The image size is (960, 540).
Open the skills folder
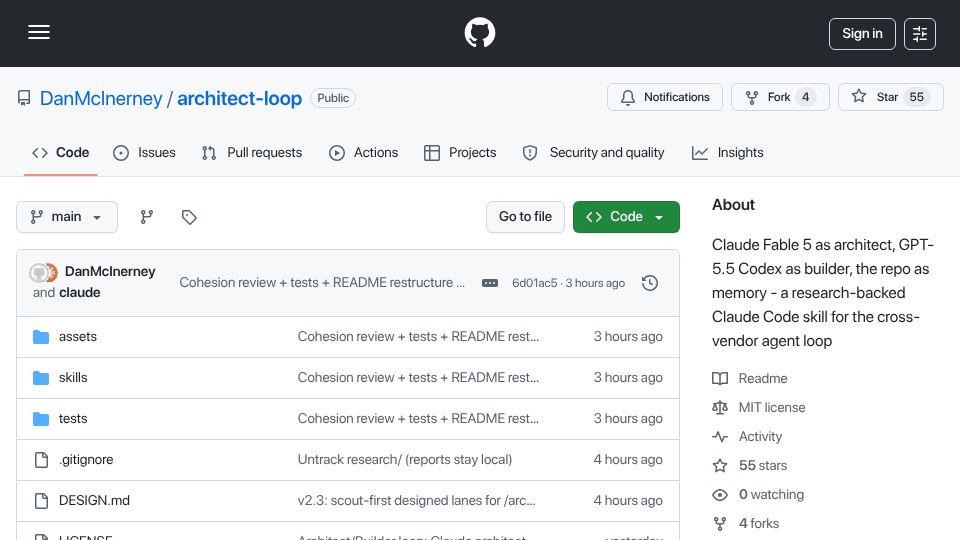click(73, 378)
